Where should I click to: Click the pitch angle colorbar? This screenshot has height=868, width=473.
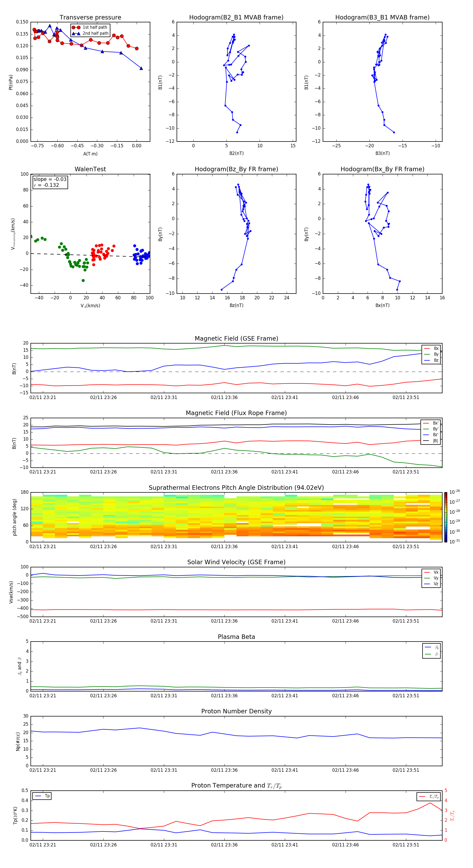pos(446,517)
